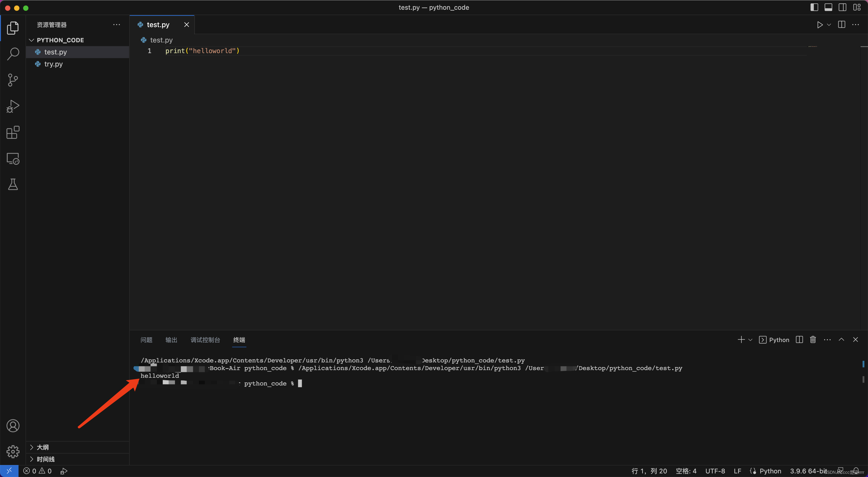This screenshot has width=868, height=477.
Task: Go to line via 行 1, 列 20
Action: (x=649, y=471)
